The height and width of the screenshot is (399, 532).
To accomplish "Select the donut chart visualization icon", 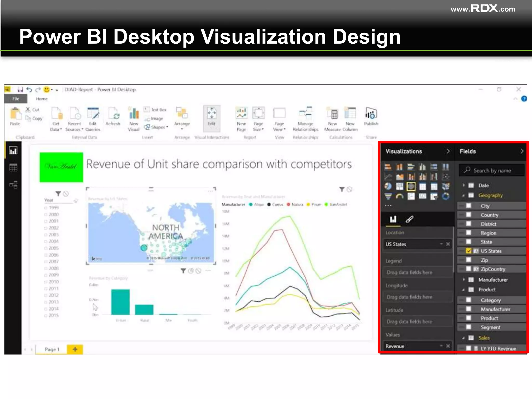I will click(x=445, y=196).
